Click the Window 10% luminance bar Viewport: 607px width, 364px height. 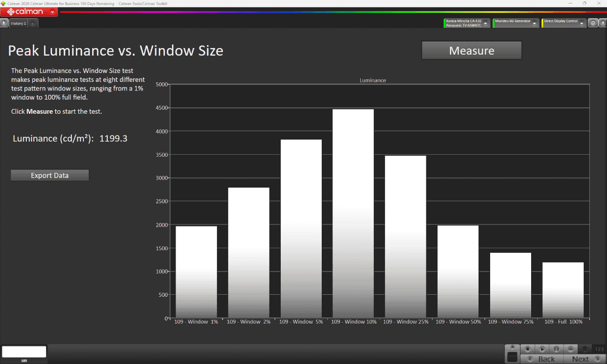tap(353, 213)
